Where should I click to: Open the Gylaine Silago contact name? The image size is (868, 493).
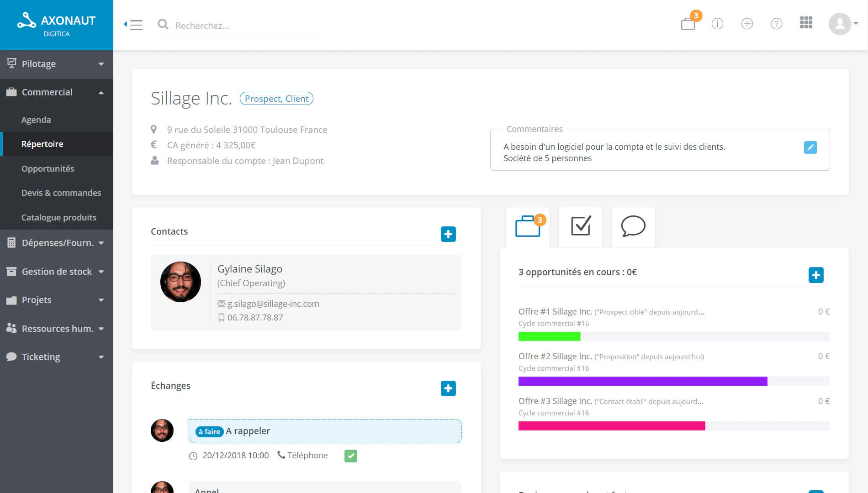coord(250,269)
